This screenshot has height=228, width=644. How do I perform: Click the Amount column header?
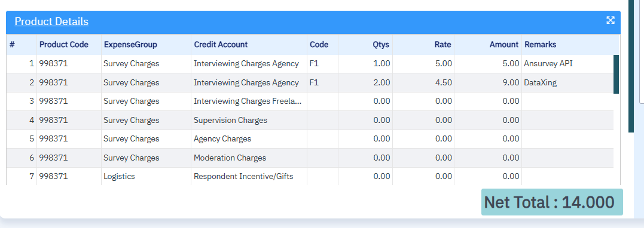point(488,44)
